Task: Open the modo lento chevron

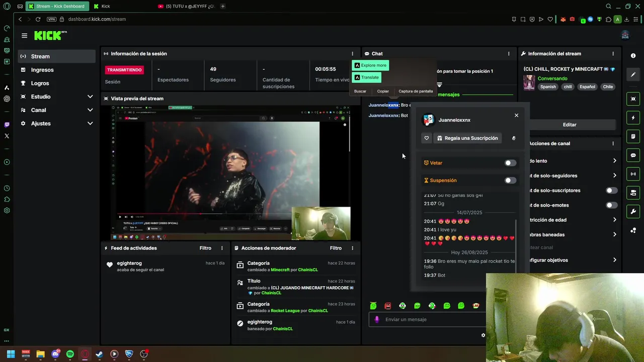Action: pyautogui.click(x=614, y=161)
